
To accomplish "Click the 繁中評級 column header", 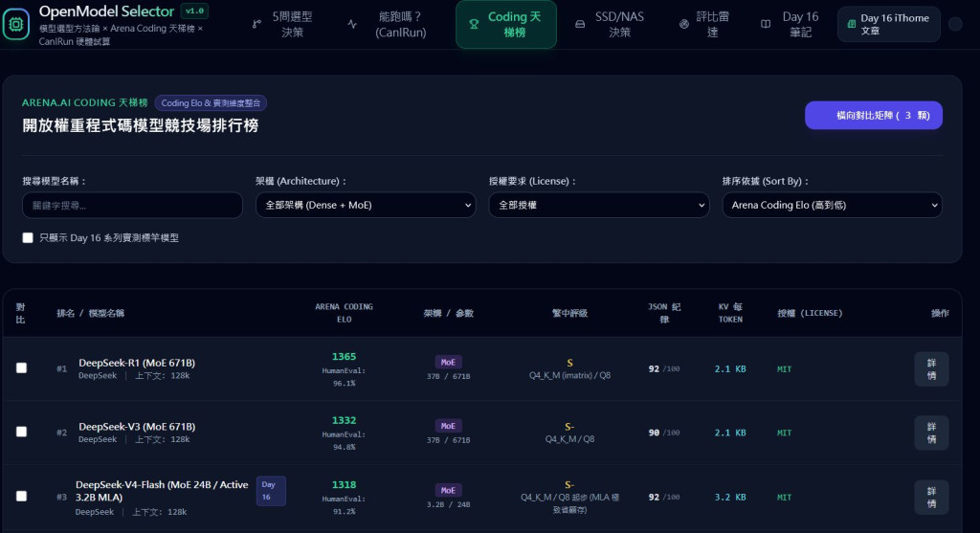I will [x=569, y=313].
